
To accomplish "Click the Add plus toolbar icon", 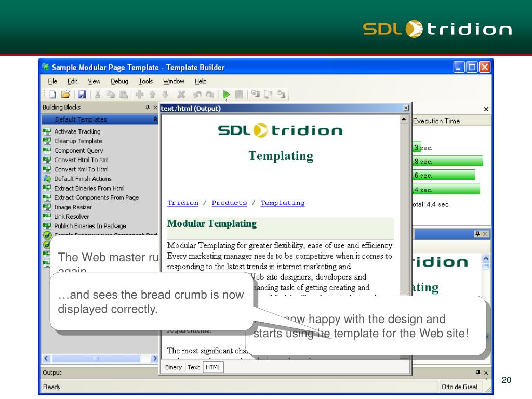I will pyautogui.click(x=139, y=95).
